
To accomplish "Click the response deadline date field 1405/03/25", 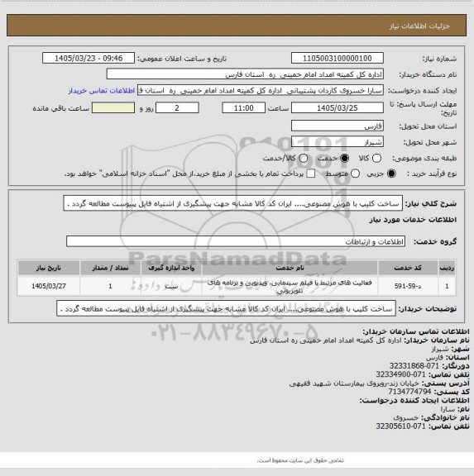I will pyautogui.click(x=338, y=108).
